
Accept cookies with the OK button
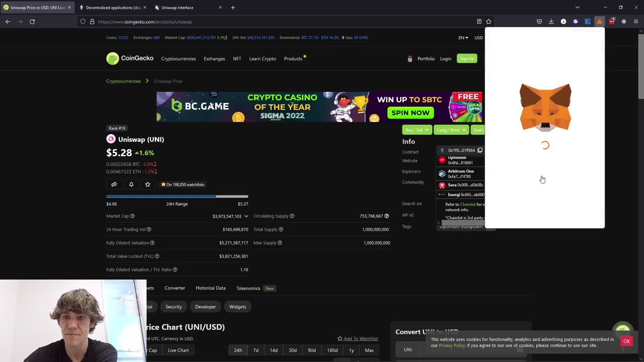coord(626,341)
